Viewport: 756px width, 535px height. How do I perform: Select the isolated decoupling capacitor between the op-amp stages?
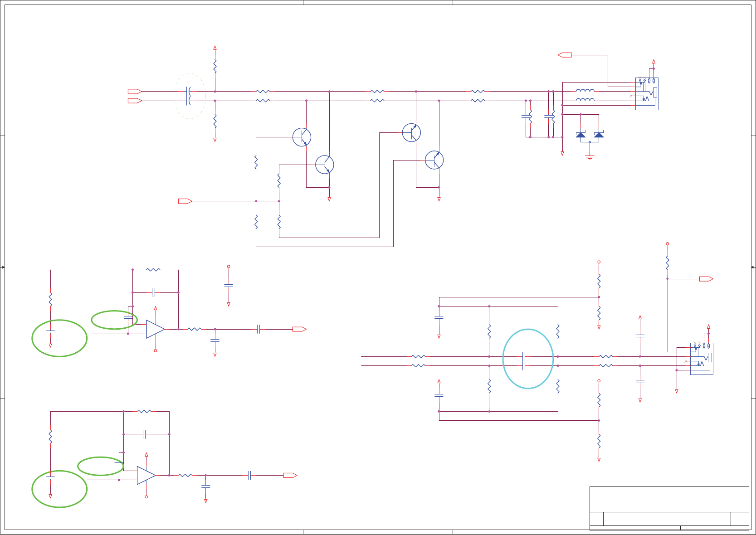229,286
